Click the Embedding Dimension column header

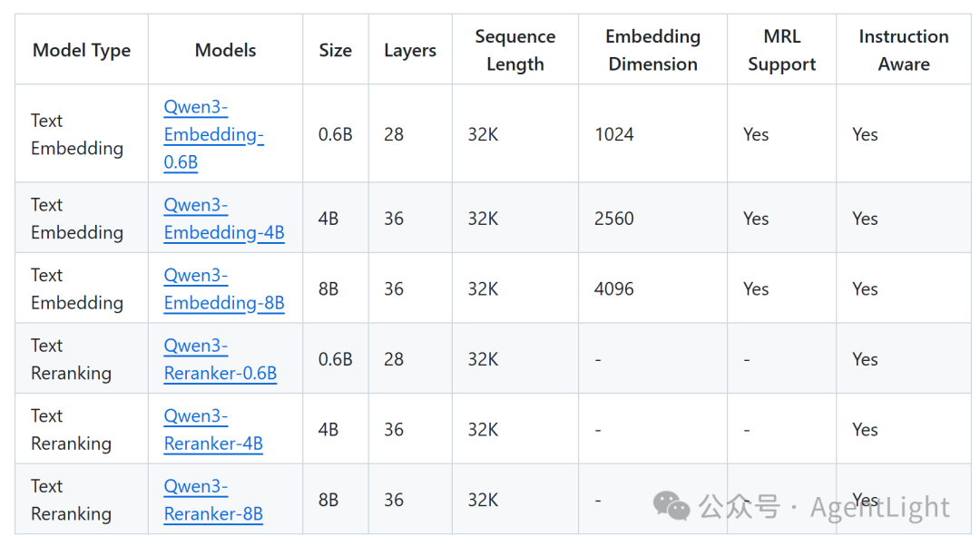click(652, 50)
